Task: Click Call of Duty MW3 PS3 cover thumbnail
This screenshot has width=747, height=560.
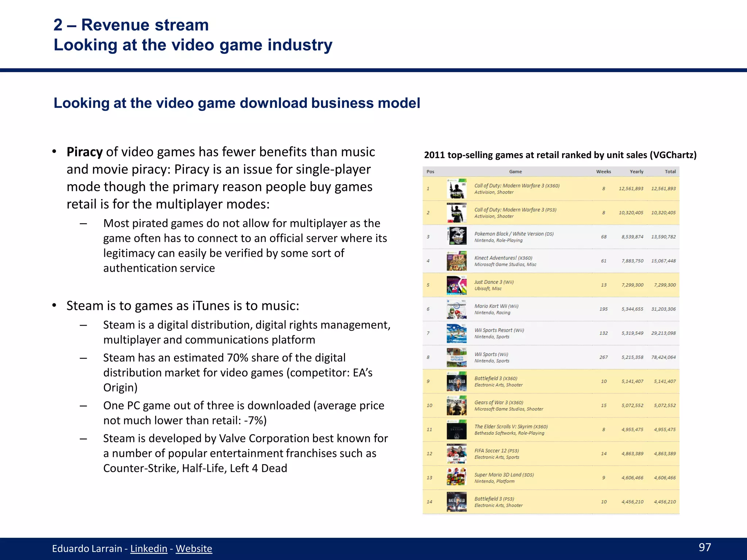Action: pos(457,213)
